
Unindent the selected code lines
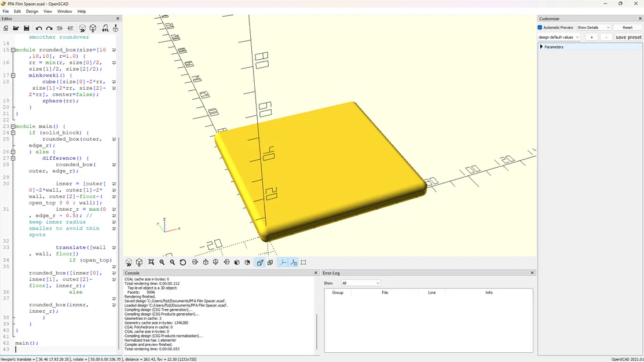[60, 28]
